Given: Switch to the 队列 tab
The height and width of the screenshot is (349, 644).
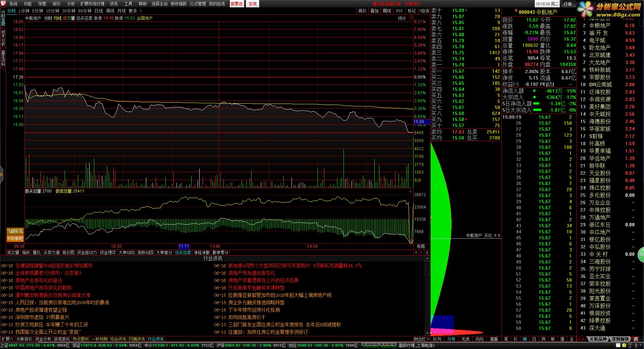Looking at the screenshot, I should [437, 339].
